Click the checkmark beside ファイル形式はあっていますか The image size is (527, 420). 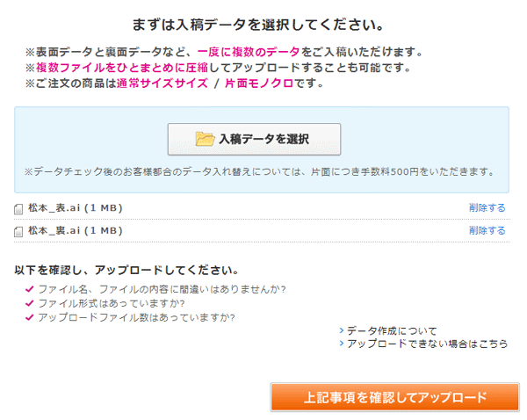[30, 303]
